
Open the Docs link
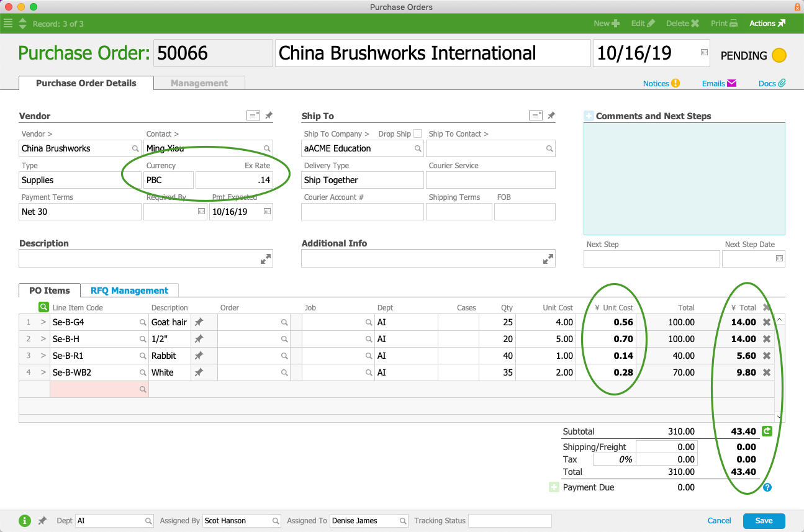point(772,83)
